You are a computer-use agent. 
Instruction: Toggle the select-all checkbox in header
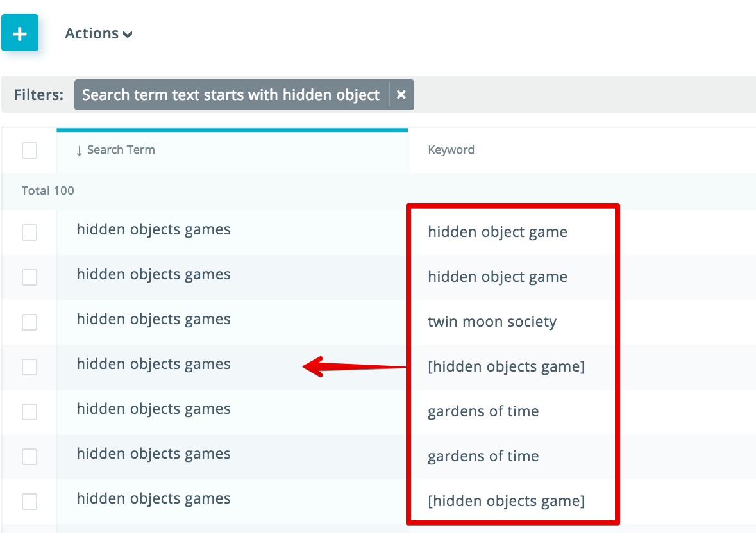pyautogui.click(x=29, y=151)
